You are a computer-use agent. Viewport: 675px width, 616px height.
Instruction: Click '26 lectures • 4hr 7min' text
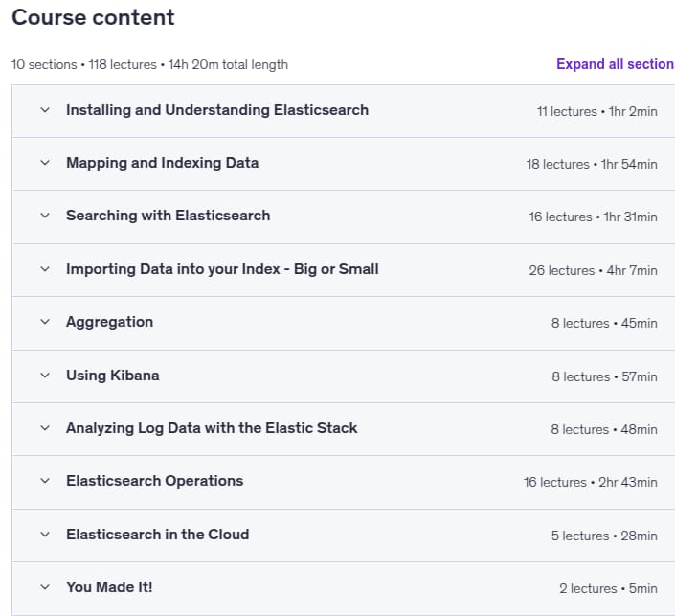point(593,270)
